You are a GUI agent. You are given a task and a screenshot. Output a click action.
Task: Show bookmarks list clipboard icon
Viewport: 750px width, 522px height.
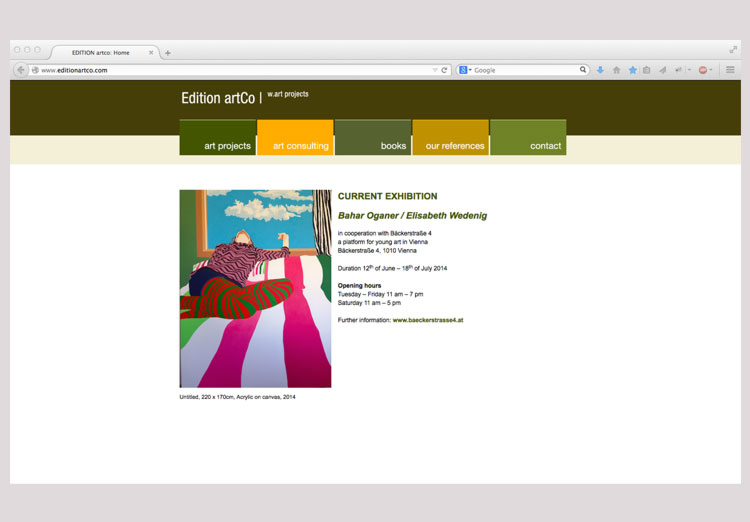pos(646,70)
